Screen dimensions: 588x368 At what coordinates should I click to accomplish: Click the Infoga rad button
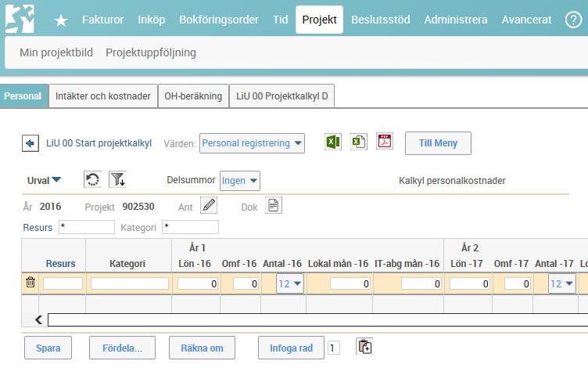pos(291,348)
